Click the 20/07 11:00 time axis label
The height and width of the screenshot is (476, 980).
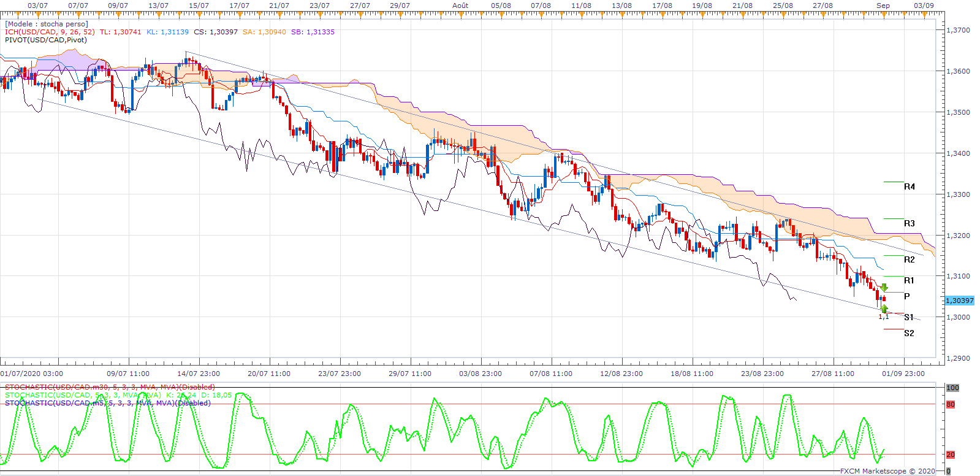pos(269,374)
